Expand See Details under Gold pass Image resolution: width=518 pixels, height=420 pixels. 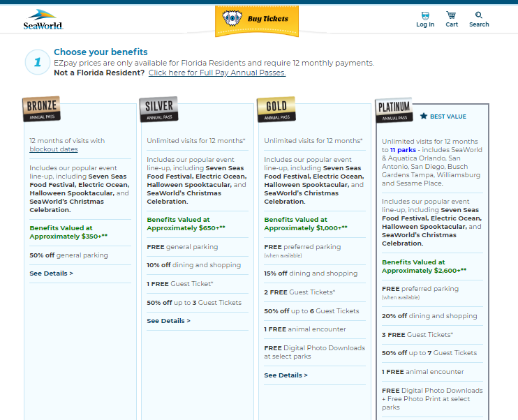[x=286, y=375]
